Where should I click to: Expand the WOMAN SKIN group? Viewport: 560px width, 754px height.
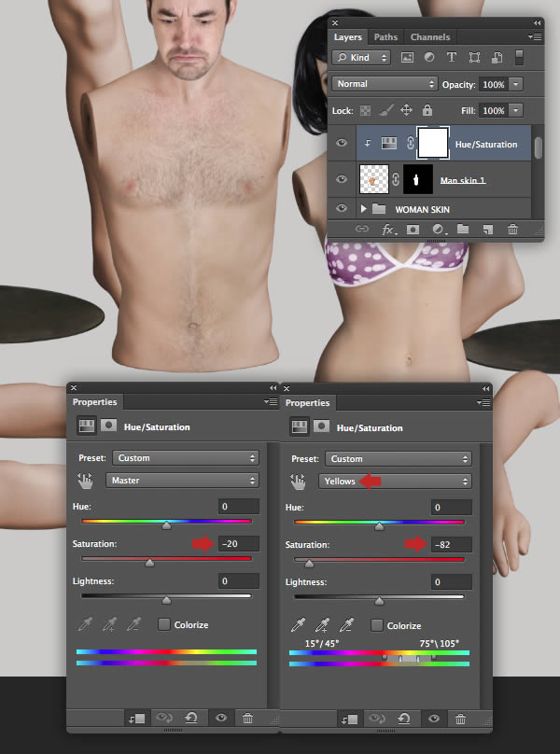coord(364,209)
